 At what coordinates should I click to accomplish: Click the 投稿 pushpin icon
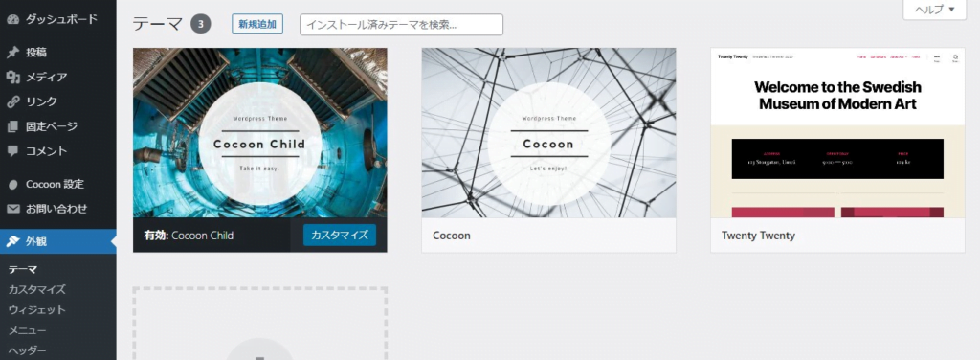[13, 53]
